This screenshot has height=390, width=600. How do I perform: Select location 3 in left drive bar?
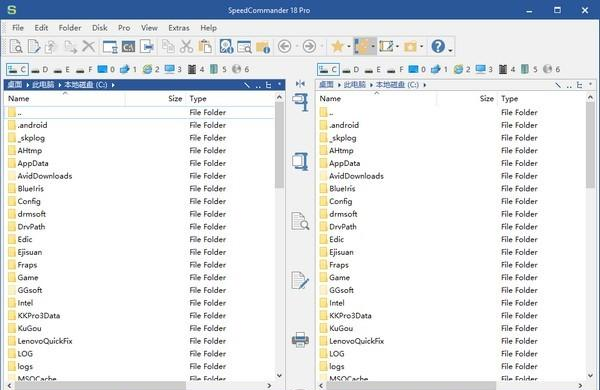[x=173, y=69]
